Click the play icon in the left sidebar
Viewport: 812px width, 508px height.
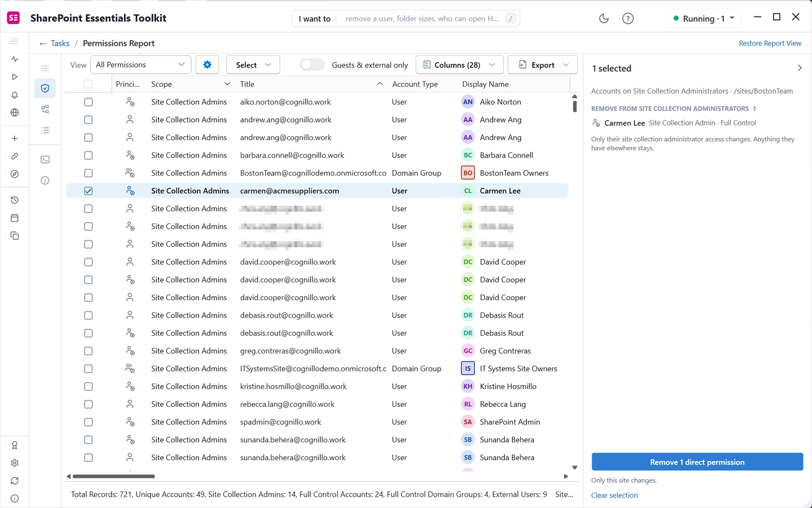[x=15, y=77]
